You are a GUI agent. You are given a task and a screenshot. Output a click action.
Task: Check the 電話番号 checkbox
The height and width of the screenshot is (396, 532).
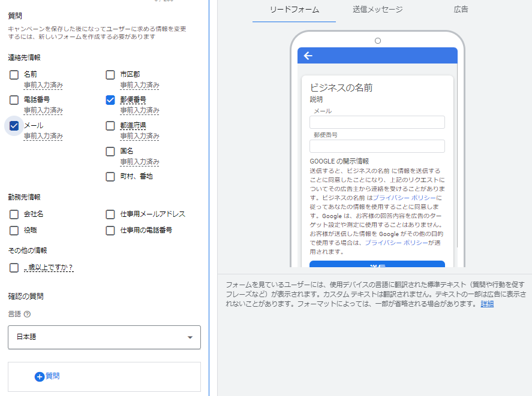(14, 100)
